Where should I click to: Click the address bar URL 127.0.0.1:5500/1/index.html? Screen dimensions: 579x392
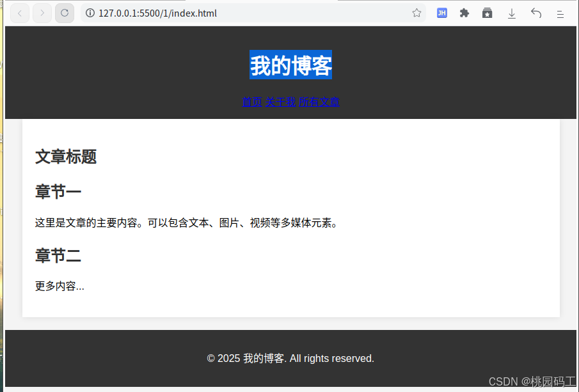[x=157, y=13]
